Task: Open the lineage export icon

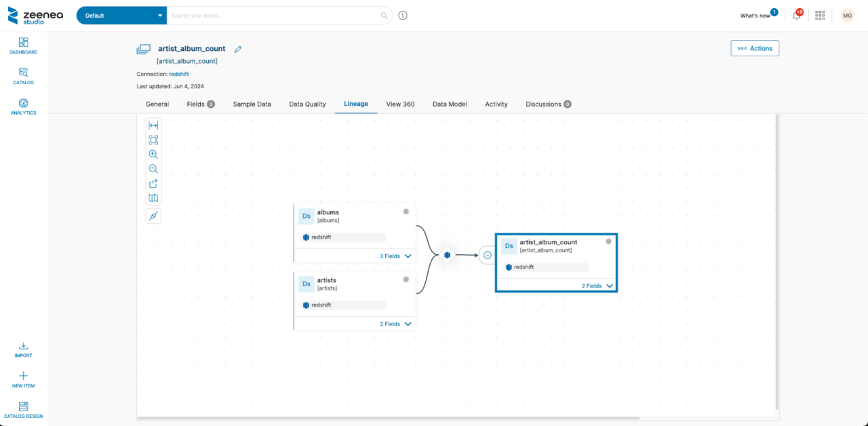Action: [x=153, y=183]
